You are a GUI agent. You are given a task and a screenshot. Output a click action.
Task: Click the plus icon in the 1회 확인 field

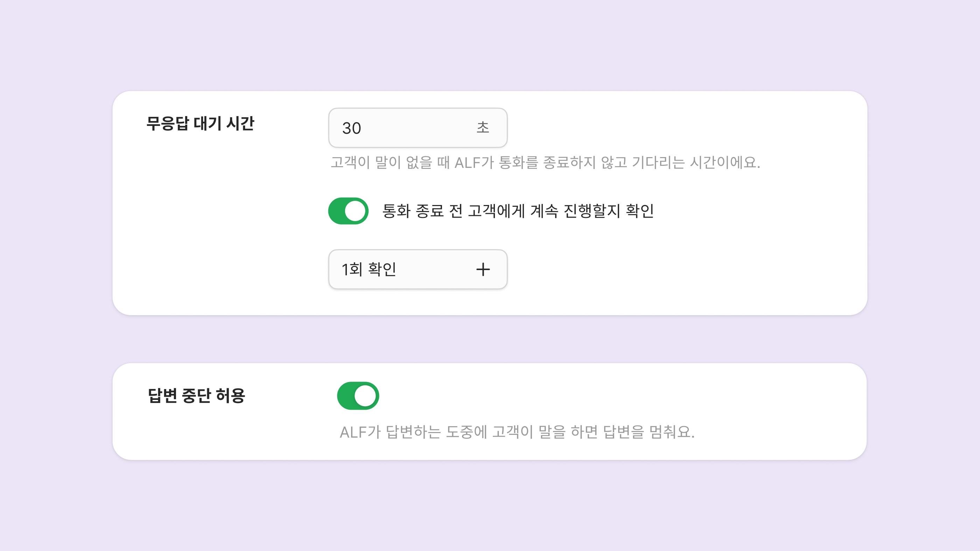point(483,269)
